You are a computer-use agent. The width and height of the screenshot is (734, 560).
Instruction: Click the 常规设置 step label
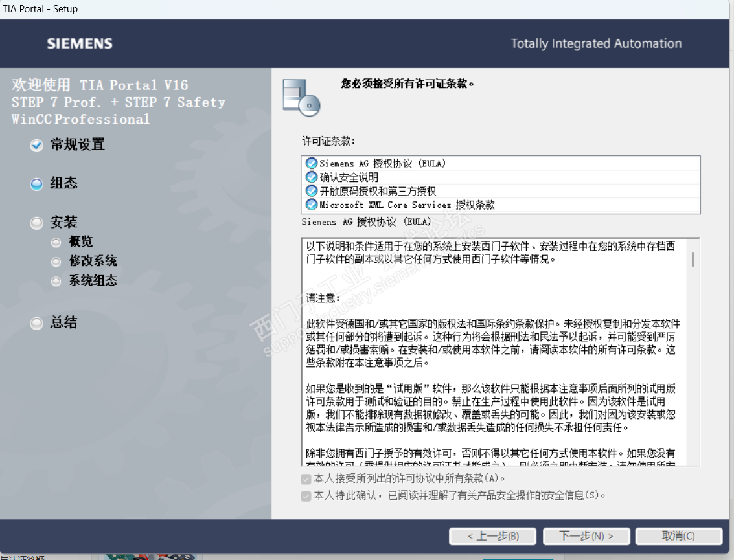78,144
